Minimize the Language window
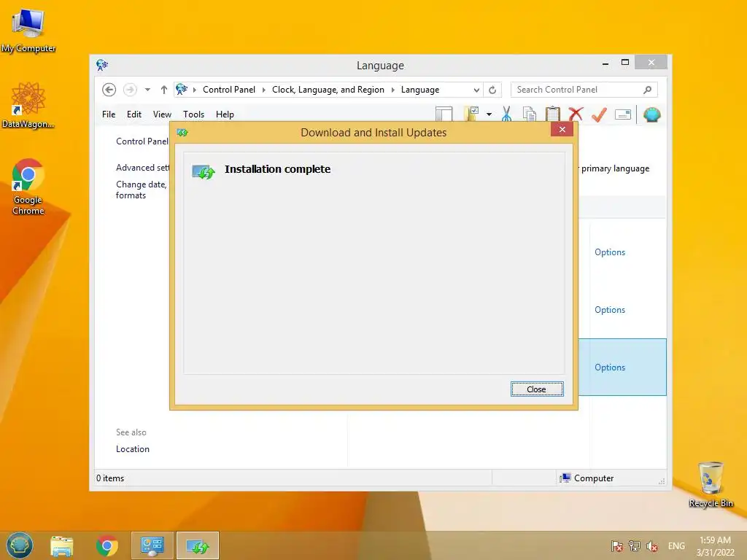Viewport: 747px width, 560px height. tap(605, 63)
